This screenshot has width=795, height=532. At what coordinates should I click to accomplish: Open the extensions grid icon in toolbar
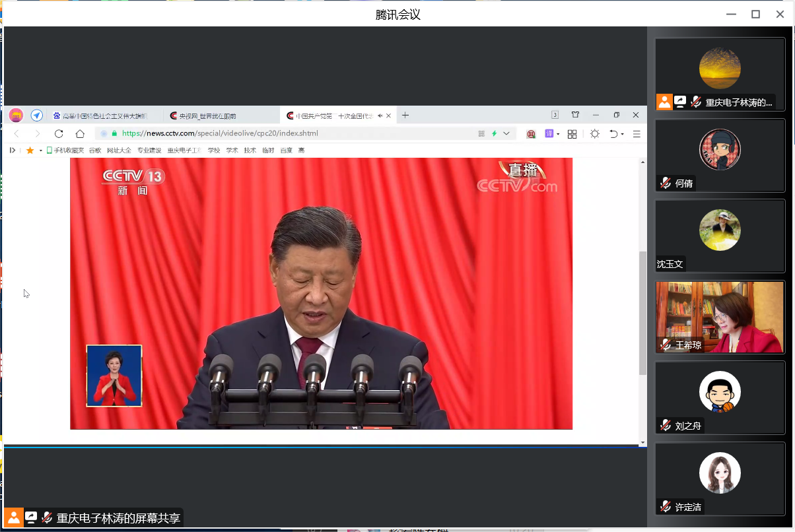pos(572,134)
